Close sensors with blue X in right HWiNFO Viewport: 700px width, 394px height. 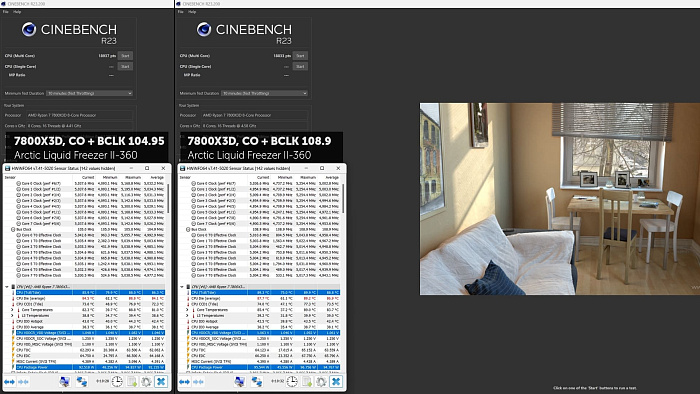pos(336,382)
